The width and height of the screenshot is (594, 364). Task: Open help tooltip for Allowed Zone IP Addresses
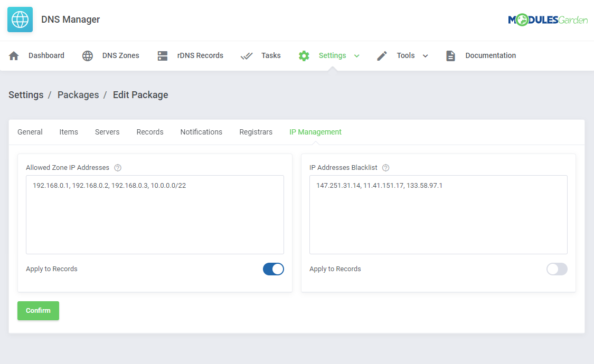(x=118, y=168)
